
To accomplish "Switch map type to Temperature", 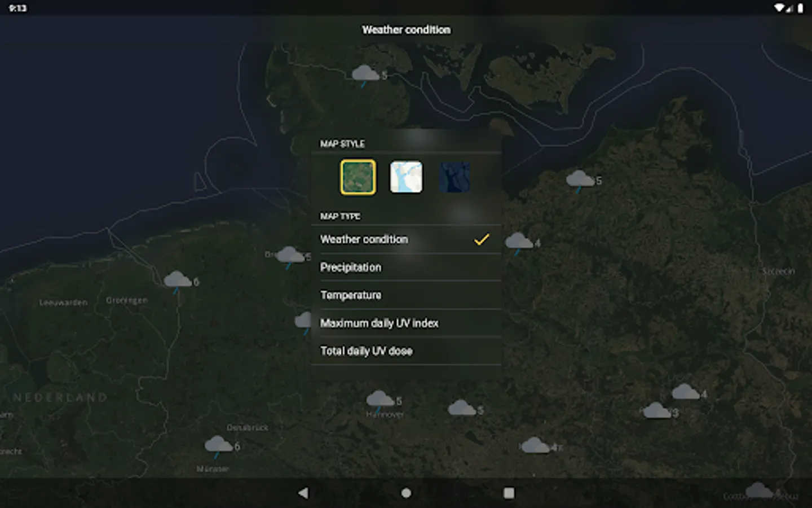I will point(406,295).
